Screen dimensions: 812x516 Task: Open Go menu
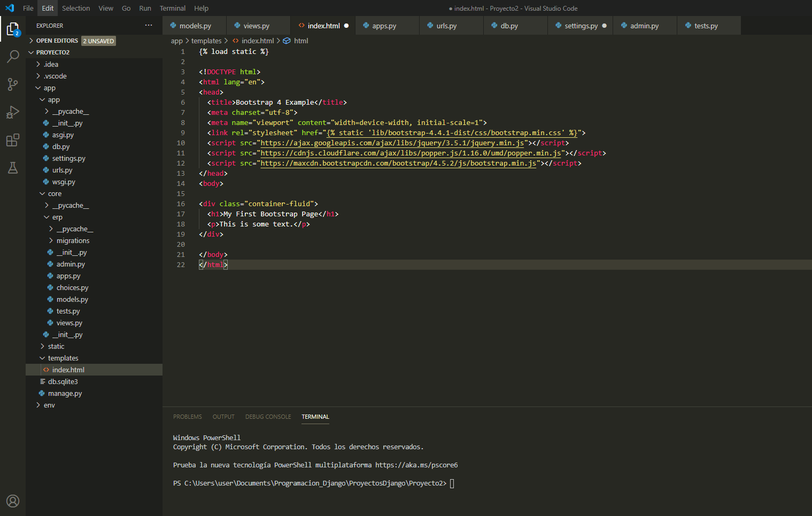(126, 8)
